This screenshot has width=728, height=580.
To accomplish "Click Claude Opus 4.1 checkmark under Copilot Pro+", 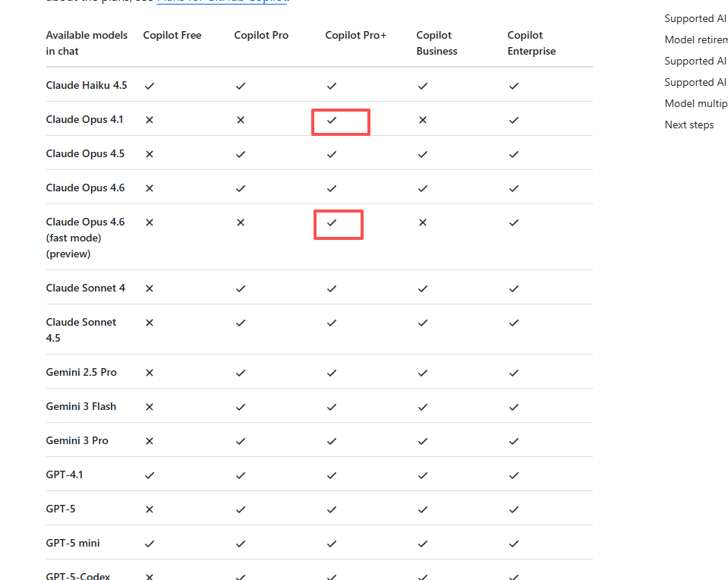I will pyautogui.click(x=332, y=120).
